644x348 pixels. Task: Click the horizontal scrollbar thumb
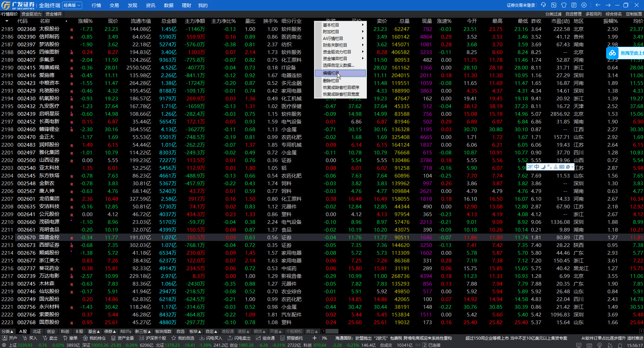pos(332,332)
